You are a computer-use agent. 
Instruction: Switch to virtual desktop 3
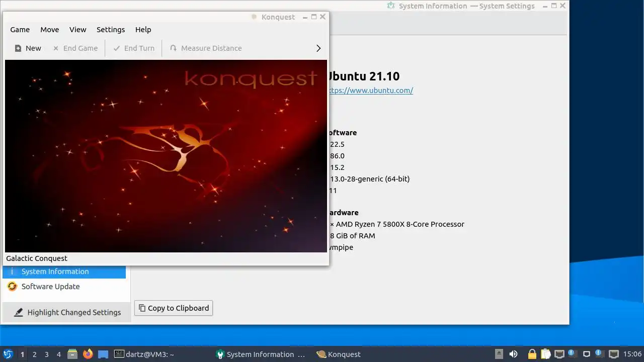coord(46,354)
